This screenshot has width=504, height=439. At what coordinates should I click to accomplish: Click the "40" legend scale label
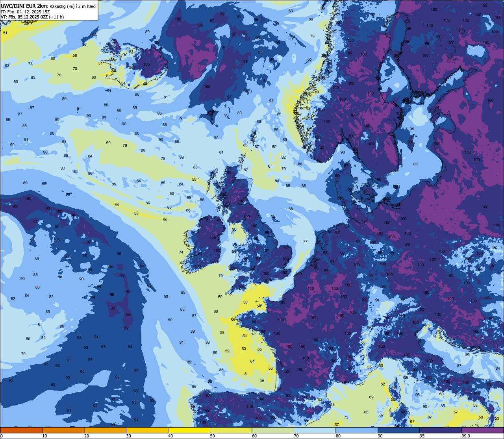pyautogui.click(x=170, y=436)
